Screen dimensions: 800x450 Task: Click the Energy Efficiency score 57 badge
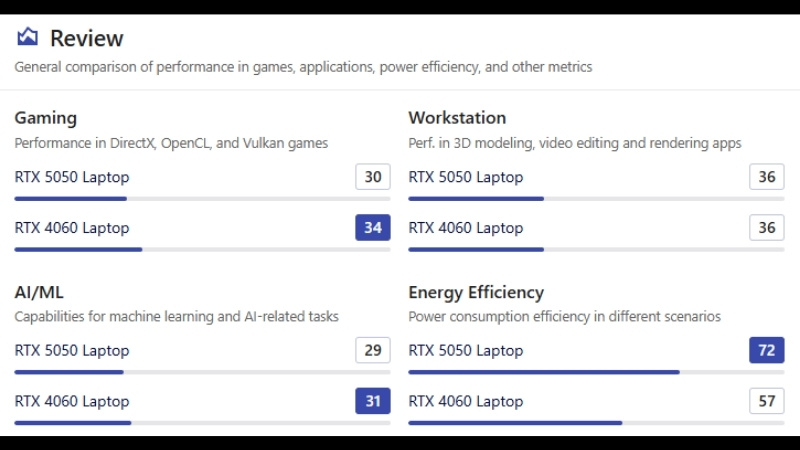coord(767,401)
